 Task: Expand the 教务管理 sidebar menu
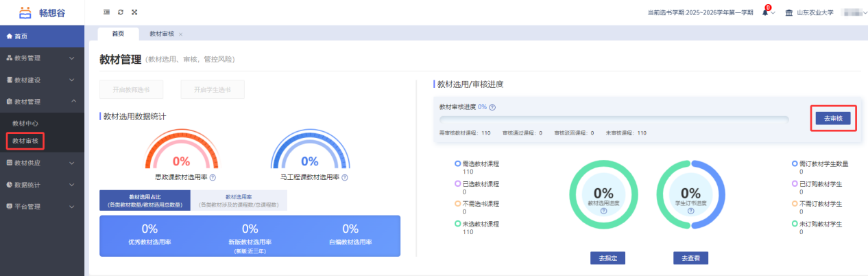pos(42,58)
